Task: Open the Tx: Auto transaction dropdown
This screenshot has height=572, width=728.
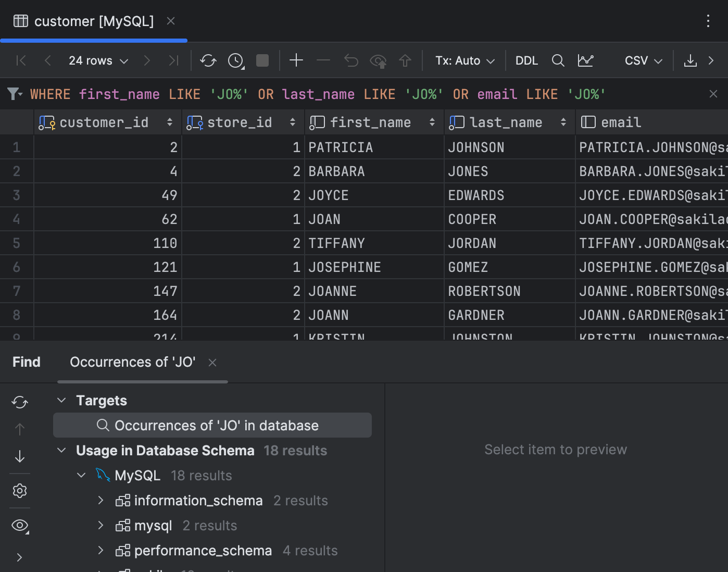Action: click(x=464, y=60)
